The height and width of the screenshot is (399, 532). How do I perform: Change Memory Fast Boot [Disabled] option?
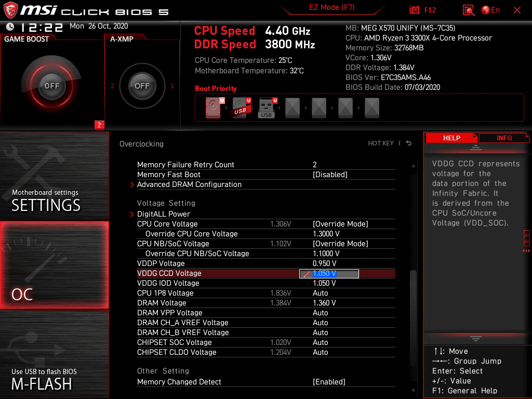(x=330, y=175)
